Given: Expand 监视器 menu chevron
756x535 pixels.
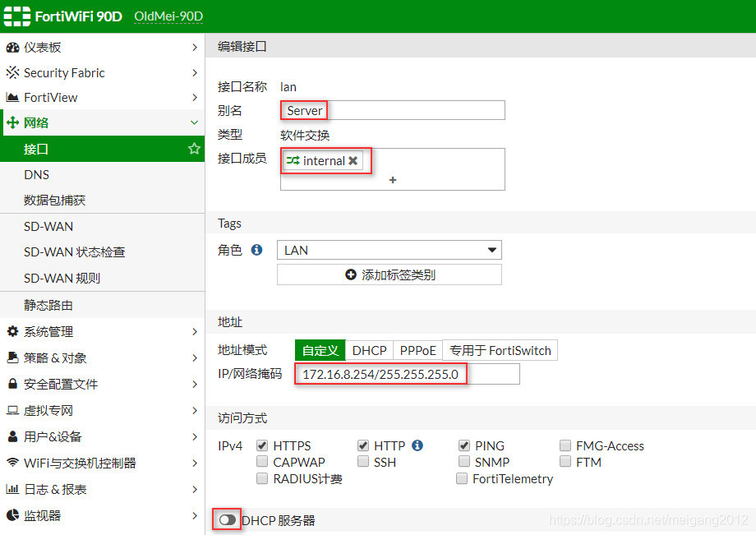Looking at the screenshot, I should 194,516.
